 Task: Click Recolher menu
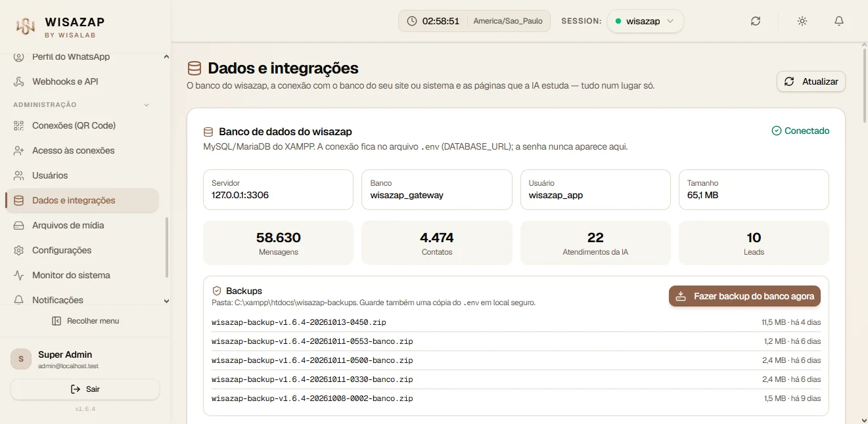pyautogui.click(x=85, y=321)
